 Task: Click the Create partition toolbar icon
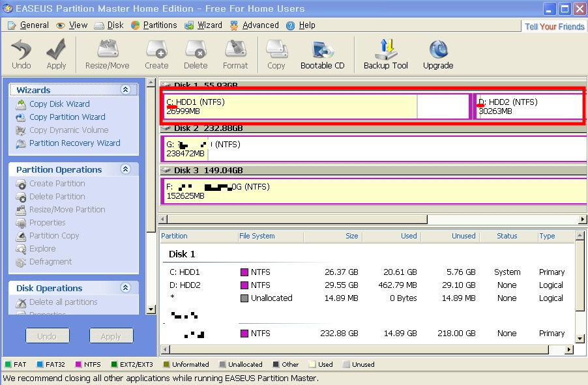(156, 50)
